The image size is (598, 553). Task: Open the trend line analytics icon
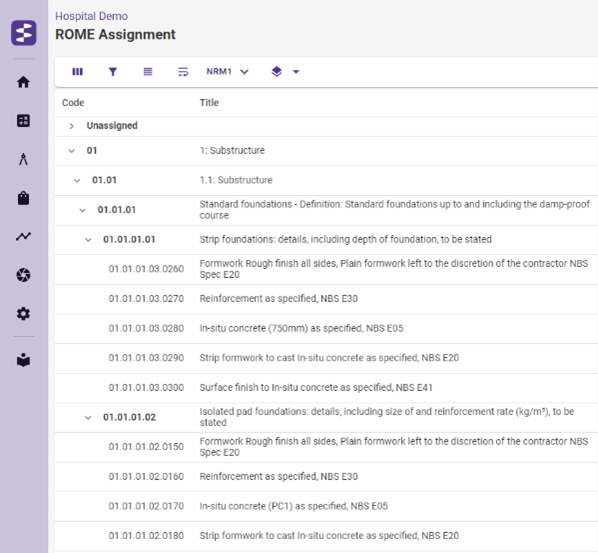pyautogui.click(x=23, y=236)
